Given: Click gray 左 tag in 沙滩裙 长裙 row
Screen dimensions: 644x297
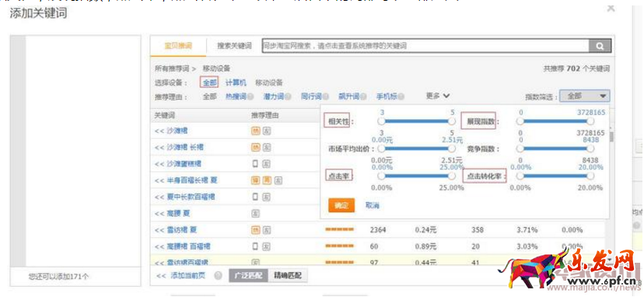Looking at the screenshot, I should [x=267, y=147].
